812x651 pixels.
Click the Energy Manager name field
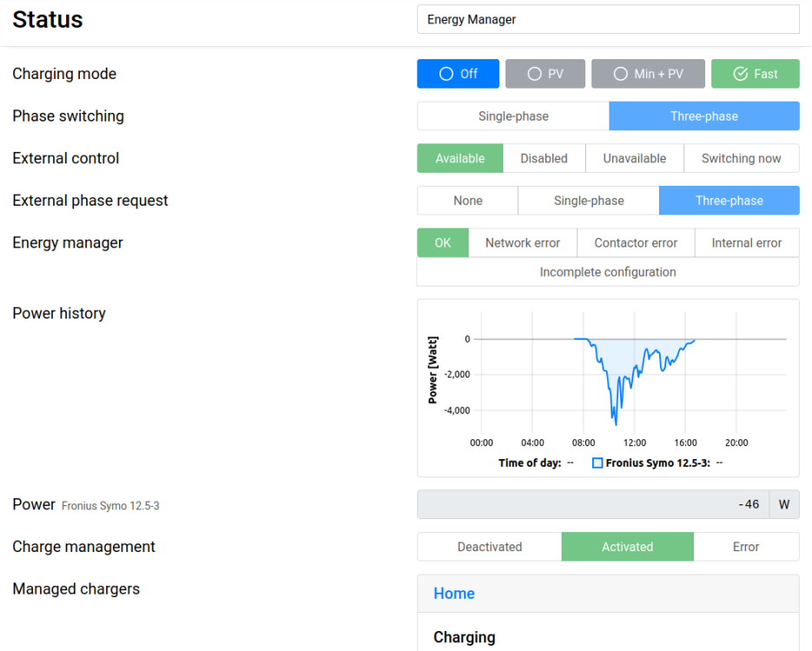point(608,19)
